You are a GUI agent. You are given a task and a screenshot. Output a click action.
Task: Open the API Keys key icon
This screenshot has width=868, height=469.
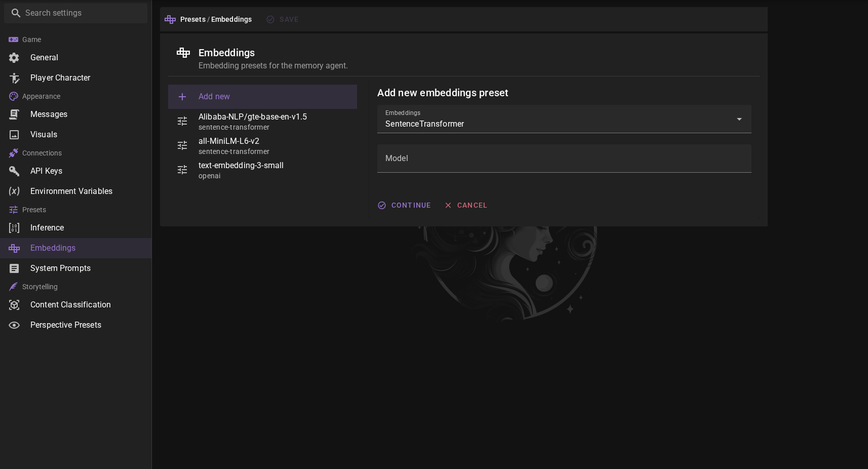(14, 171)
